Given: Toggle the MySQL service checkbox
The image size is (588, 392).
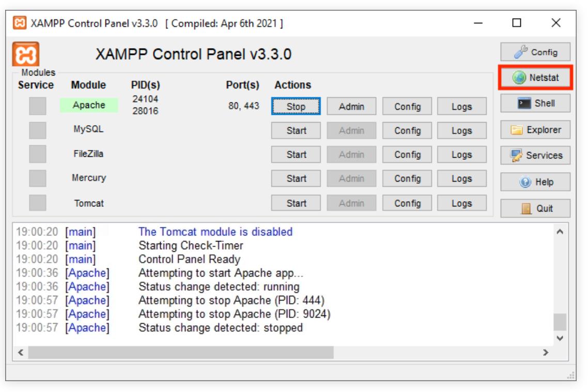Looking at the screenshot, I should [37, 130].
